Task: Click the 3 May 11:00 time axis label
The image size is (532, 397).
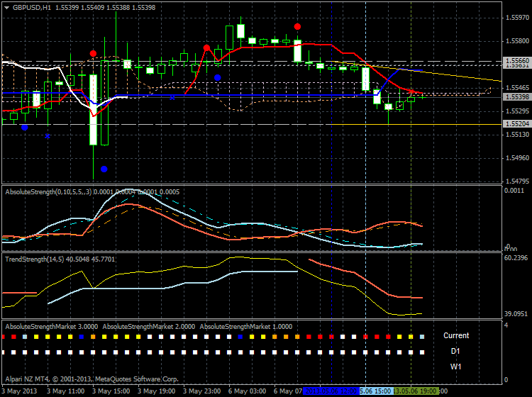Action: [65, 391]
